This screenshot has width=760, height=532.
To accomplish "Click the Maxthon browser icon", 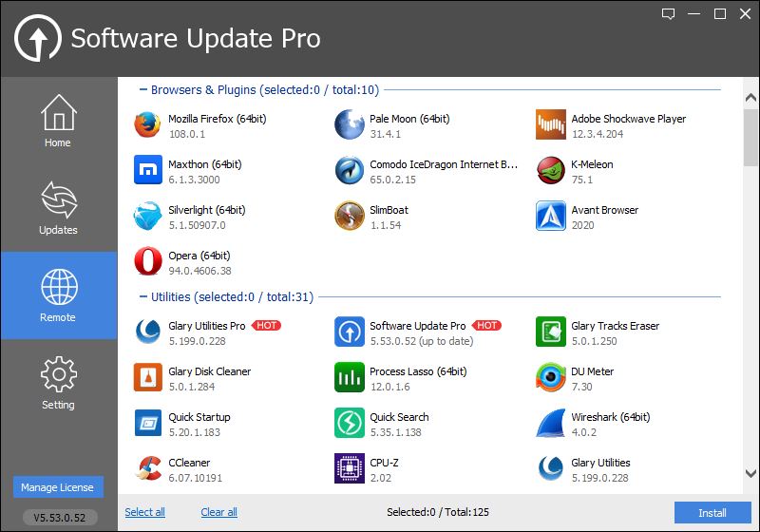I will 148,170.
